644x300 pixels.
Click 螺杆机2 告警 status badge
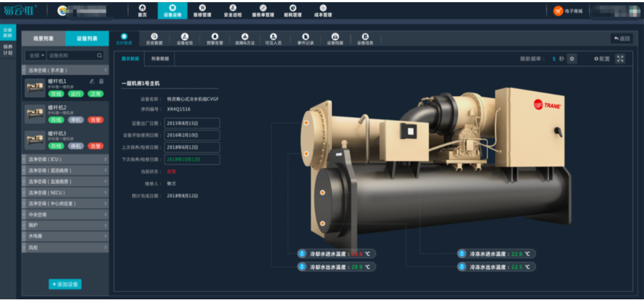(95, 120)
